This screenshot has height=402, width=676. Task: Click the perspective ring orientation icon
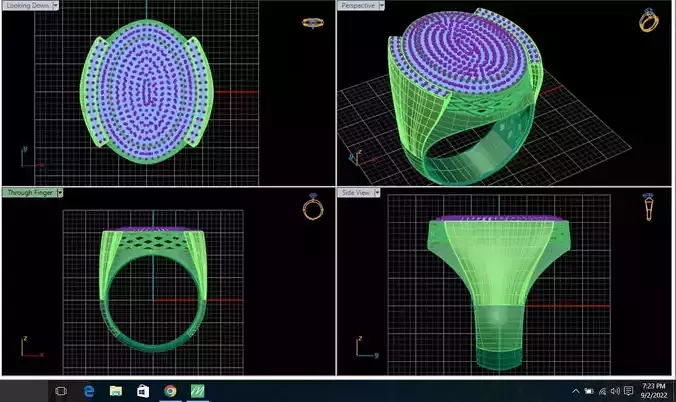[x=648, y=20]
